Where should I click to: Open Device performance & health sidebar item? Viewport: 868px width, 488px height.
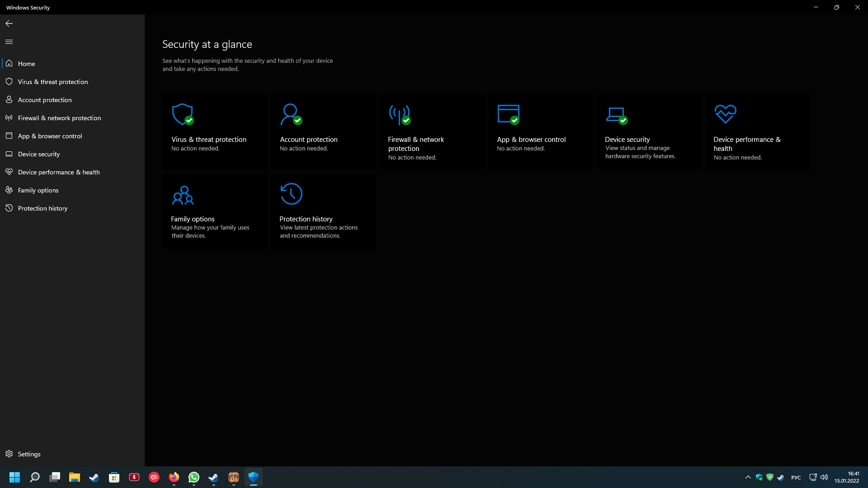point(72,172)
